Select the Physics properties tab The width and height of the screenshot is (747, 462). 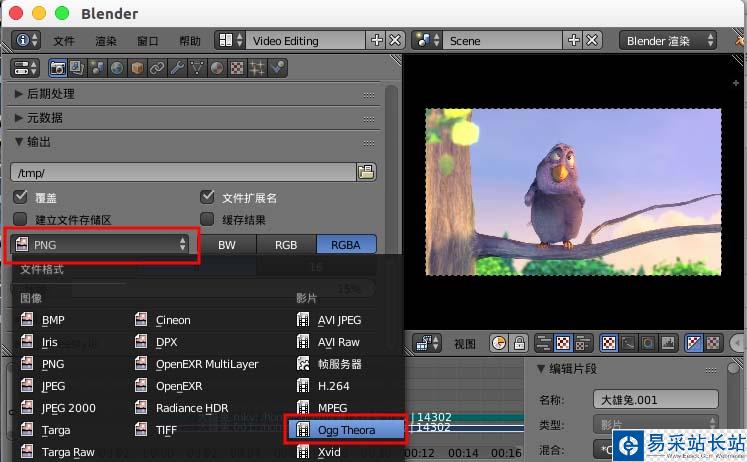pos(277,68)
